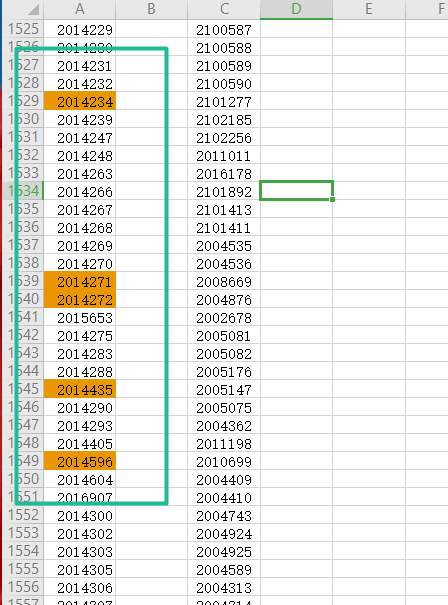Click cell containing 2004743

224,515
